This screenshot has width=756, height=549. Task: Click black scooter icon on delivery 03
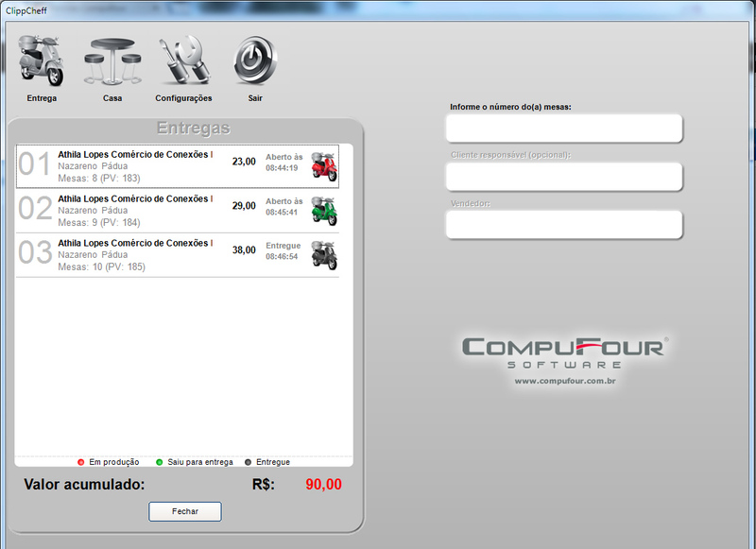pyautogui.click(x=324, y=255)
